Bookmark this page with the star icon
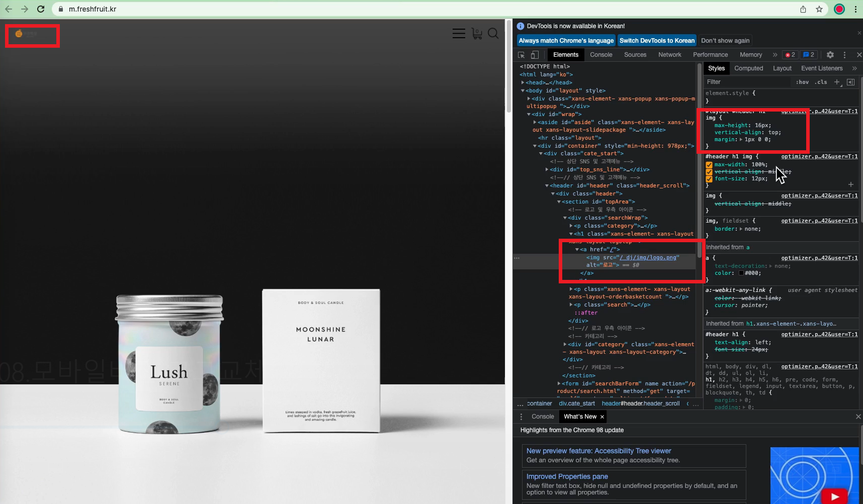863x504 pixels. 819,9
